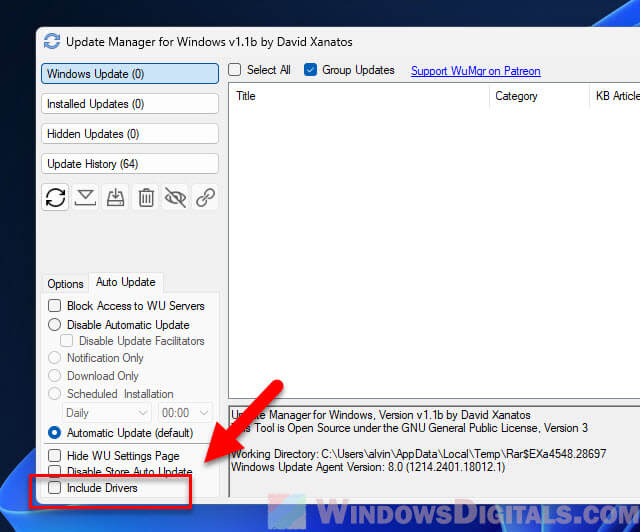Open Update History (64) list
Viewport: 640px width, 532px height.
click(130, 164)
